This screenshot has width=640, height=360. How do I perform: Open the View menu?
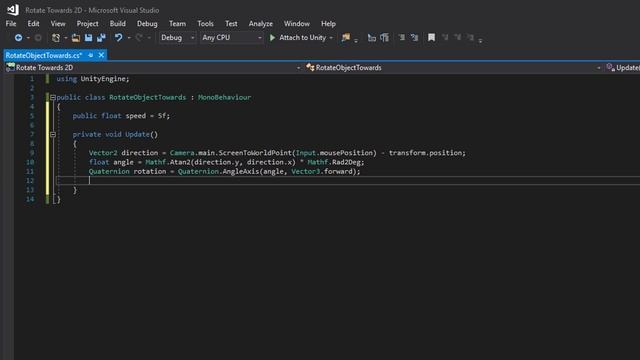click(x=58, y=24)
